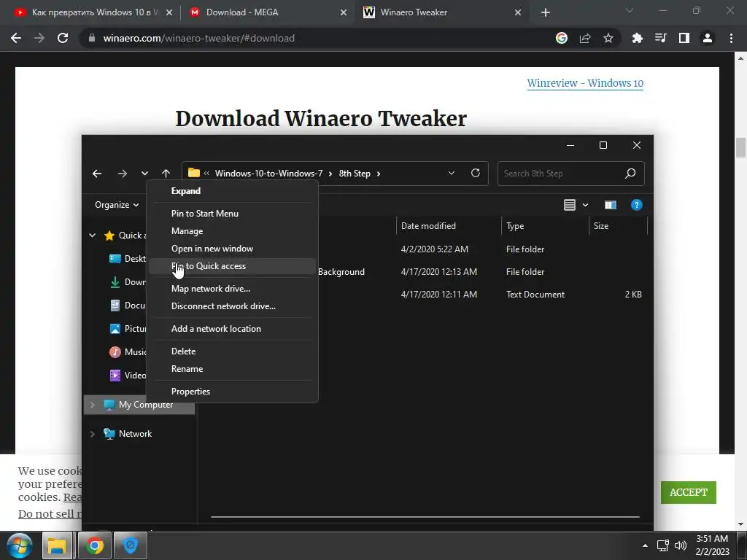Change view layout icon in Explorer
Viewport: 747px width, 560px height.
coord(569,205)
